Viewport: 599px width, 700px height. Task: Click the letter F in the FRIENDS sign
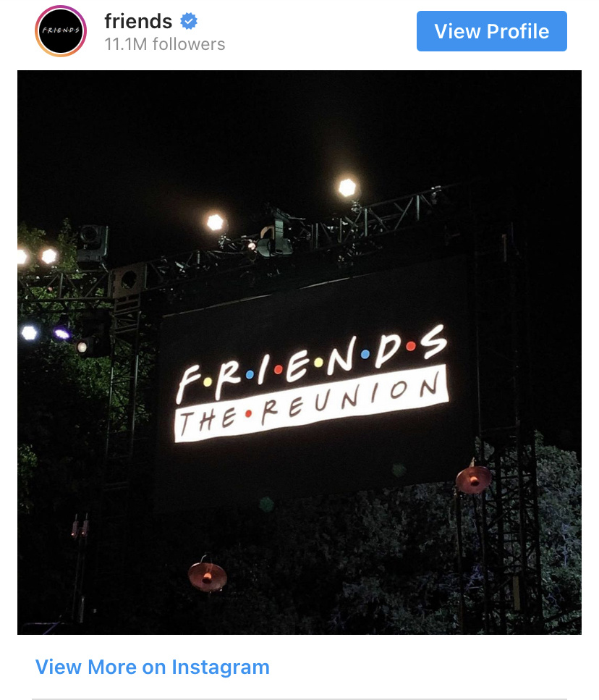point(189,382)
